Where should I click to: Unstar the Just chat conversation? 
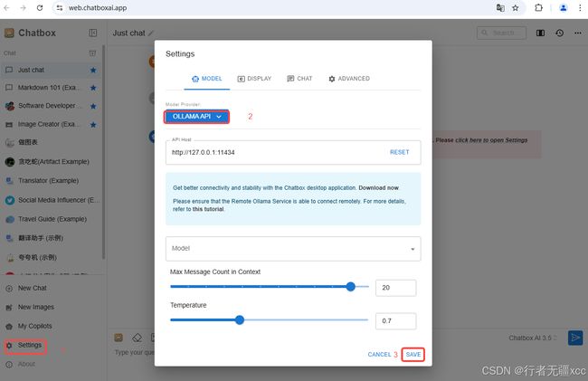(x=93, y=70)
